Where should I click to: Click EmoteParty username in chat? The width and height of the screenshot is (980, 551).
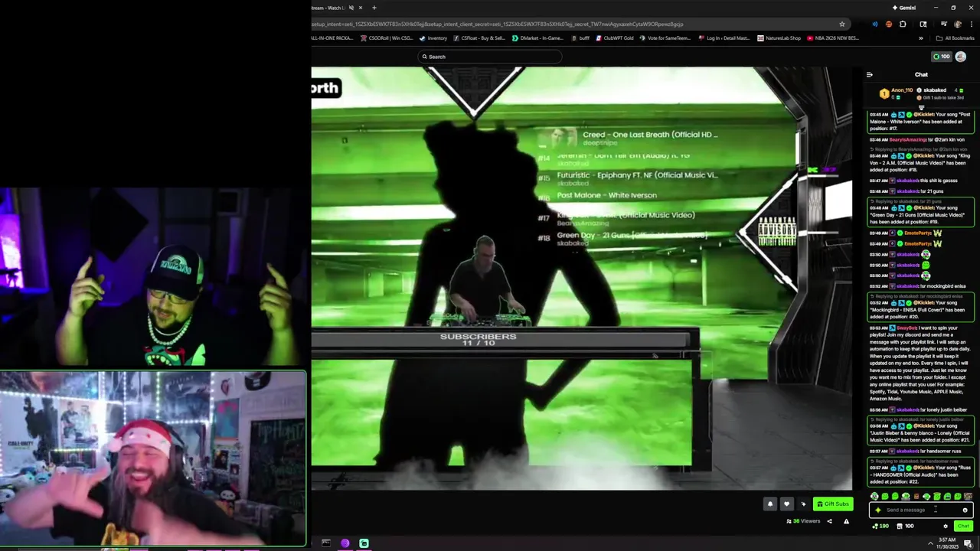click(918, 233)
